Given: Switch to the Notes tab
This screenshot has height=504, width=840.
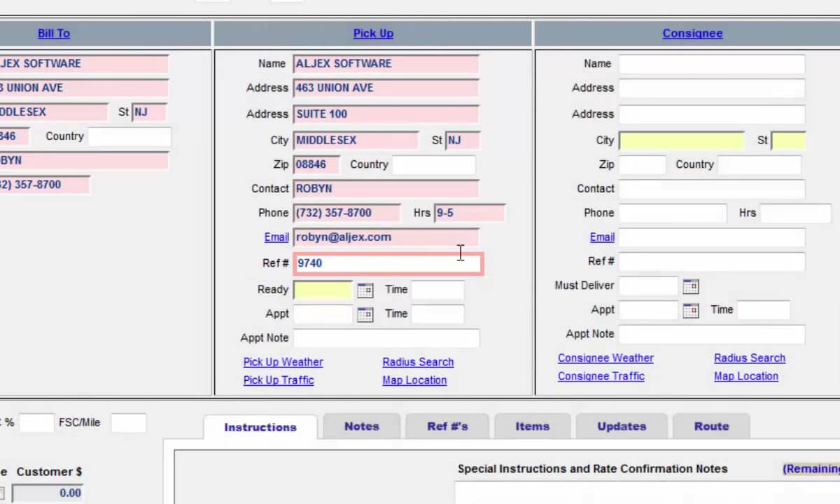Looking at the screenshot, I should [x=361, y=426].
